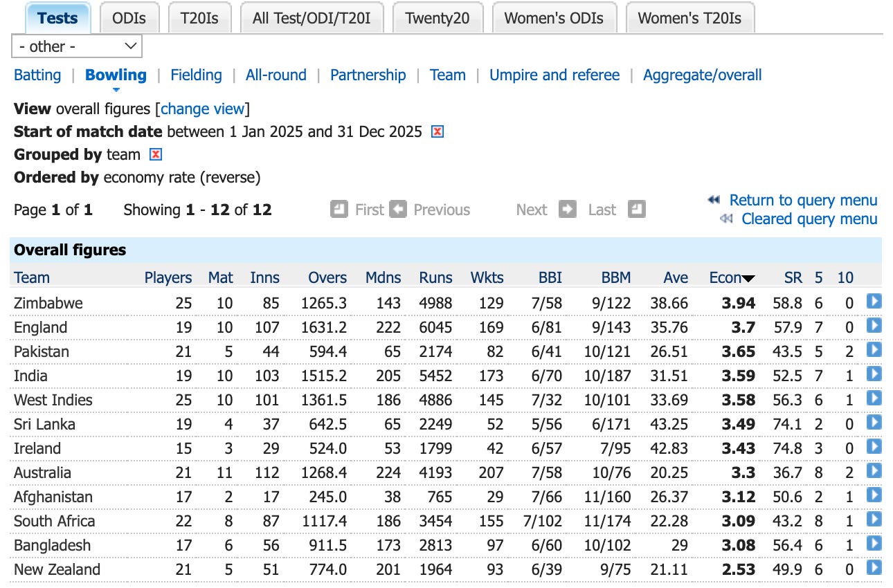Open West Indies row detail arrow icon
Image resolution: width=893 pixels, height=588 pixels.
[x=874, y=398]
